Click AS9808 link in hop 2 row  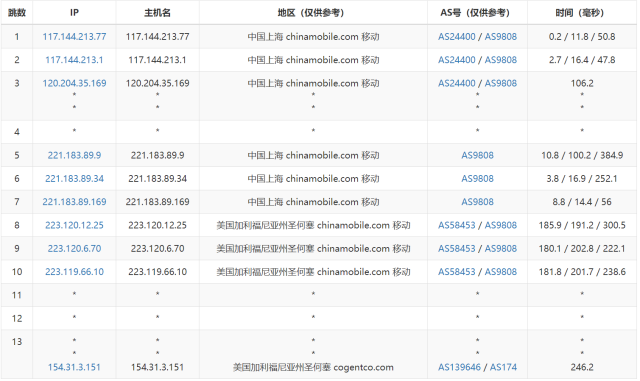501,60
